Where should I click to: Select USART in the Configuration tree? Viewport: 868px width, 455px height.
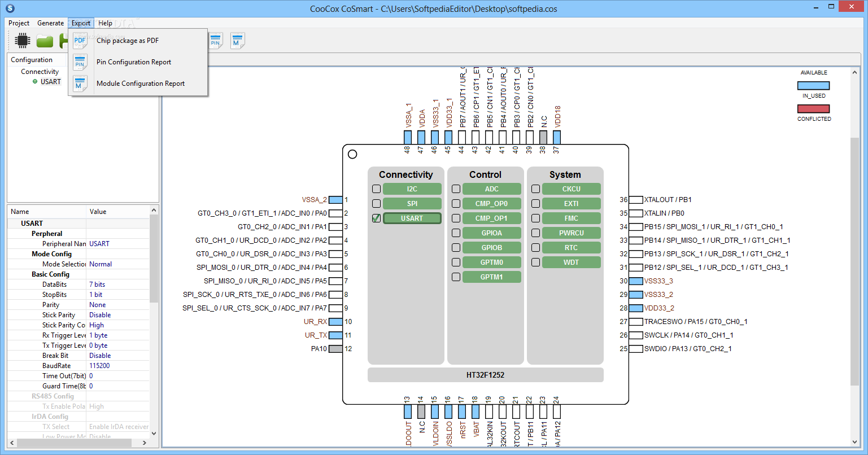tap(50, 82)
